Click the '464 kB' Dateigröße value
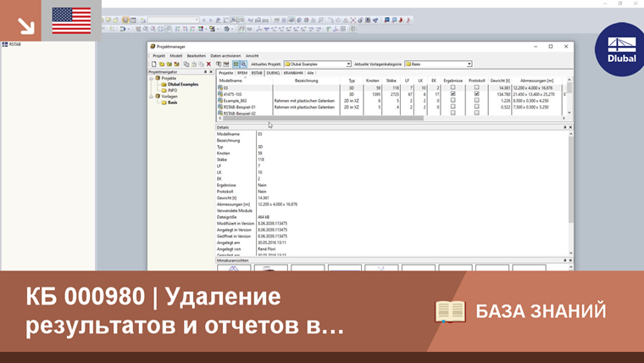Screen dimensions: 644x363 [264, 217]
